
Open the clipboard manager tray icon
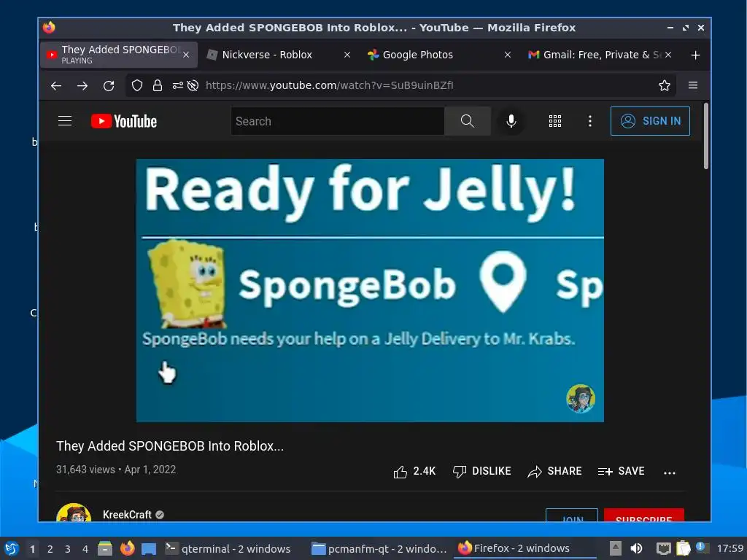click(683, 548)
